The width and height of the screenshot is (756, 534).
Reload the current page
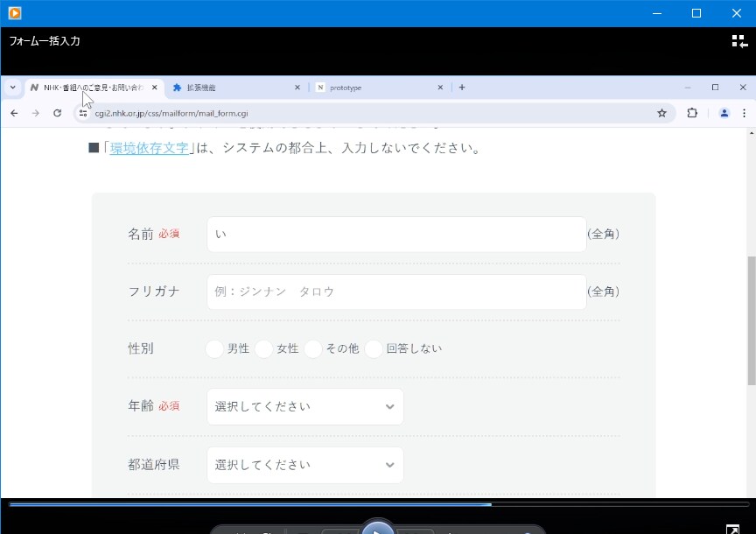[x=58, y=113]
